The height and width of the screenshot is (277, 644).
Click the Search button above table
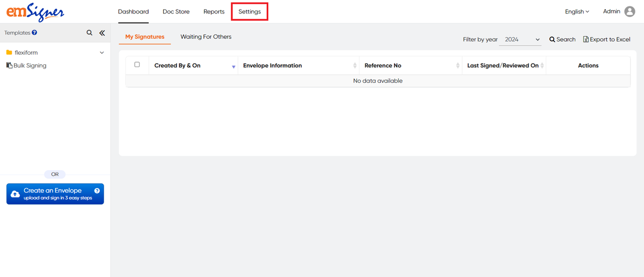[x=562, y=40]
